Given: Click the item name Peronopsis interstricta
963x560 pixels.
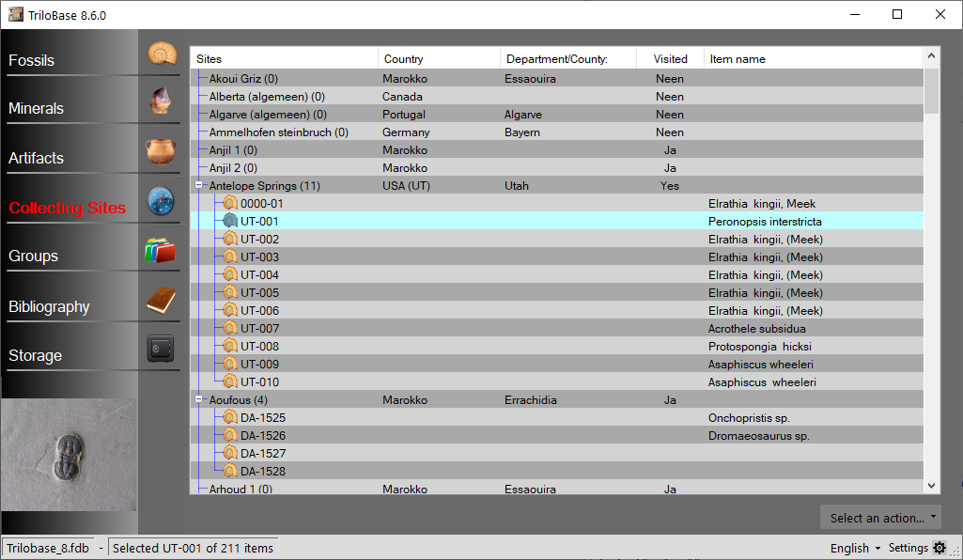Looking at the screenshot, I should 765,221.
